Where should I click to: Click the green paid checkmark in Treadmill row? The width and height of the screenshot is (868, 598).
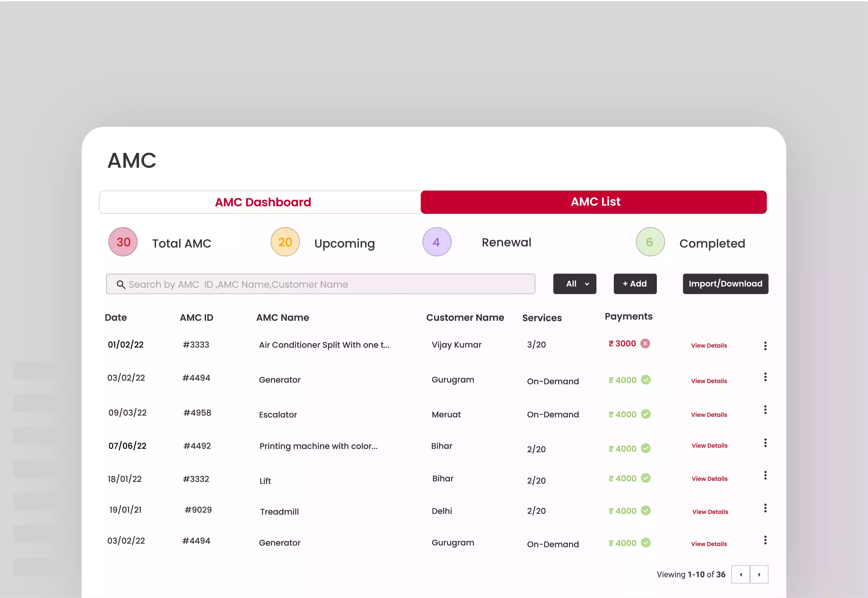coord(646,511)
